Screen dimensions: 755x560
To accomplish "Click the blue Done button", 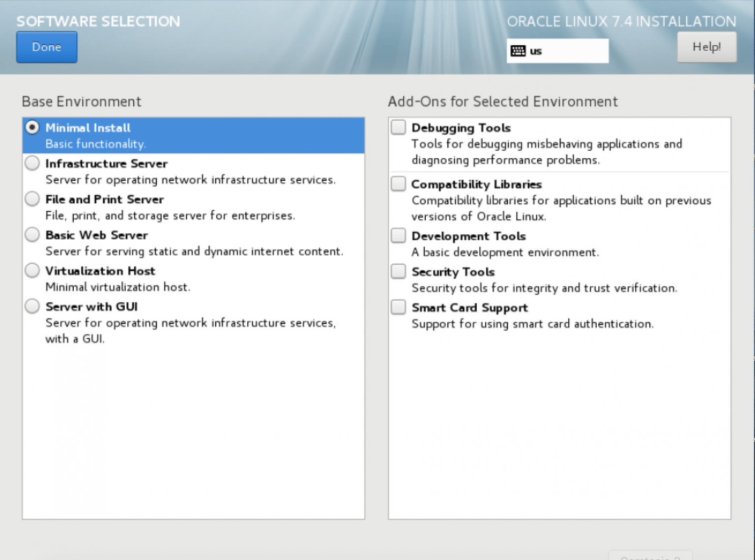I will pos(47,47).
